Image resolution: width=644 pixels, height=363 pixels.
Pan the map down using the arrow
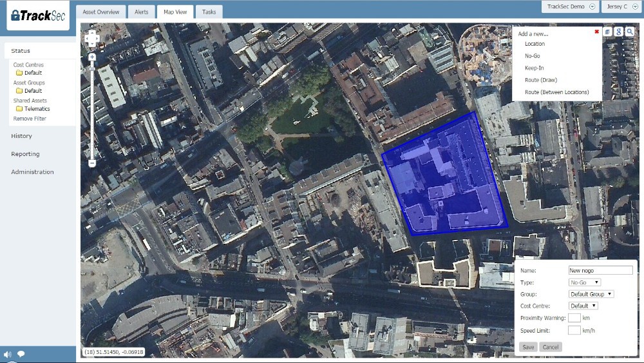92,45
